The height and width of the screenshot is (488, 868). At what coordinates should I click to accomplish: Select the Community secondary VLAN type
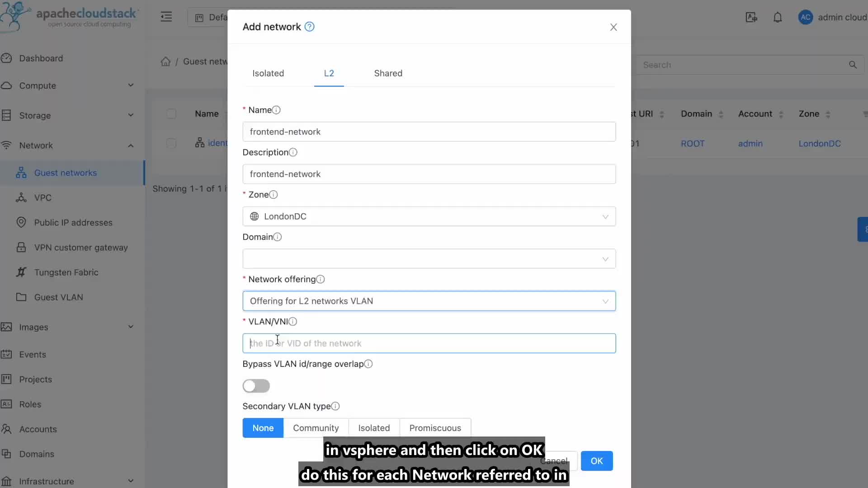(x=316, y=427)
